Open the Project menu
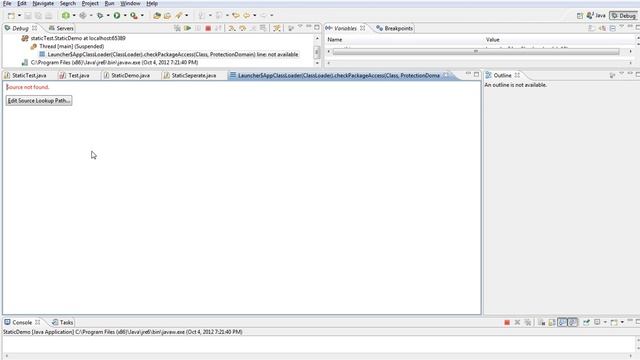The width and height of the screenshot is (640, 360). (90, 3)
